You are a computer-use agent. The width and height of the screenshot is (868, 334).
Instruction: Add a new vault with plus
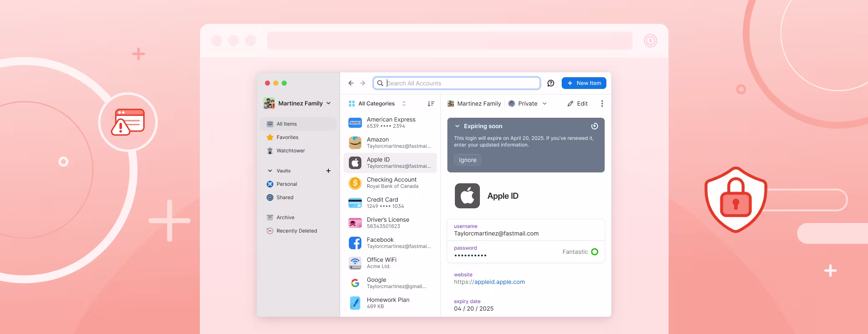pyautogui.click(x=328, y=171)
